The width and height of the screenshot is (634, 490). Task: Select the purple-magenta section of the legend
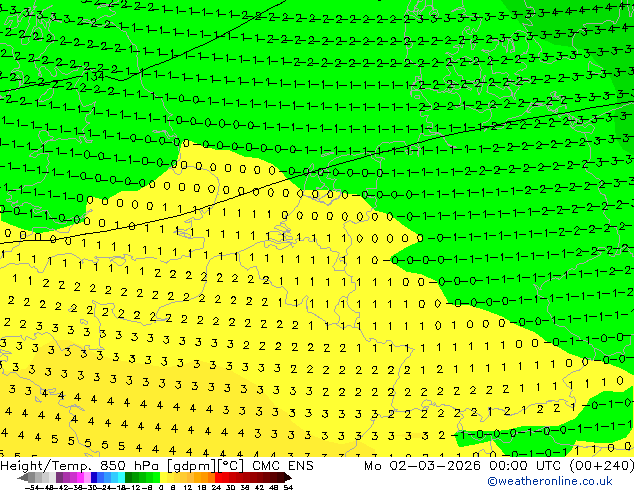pos(74,477)
